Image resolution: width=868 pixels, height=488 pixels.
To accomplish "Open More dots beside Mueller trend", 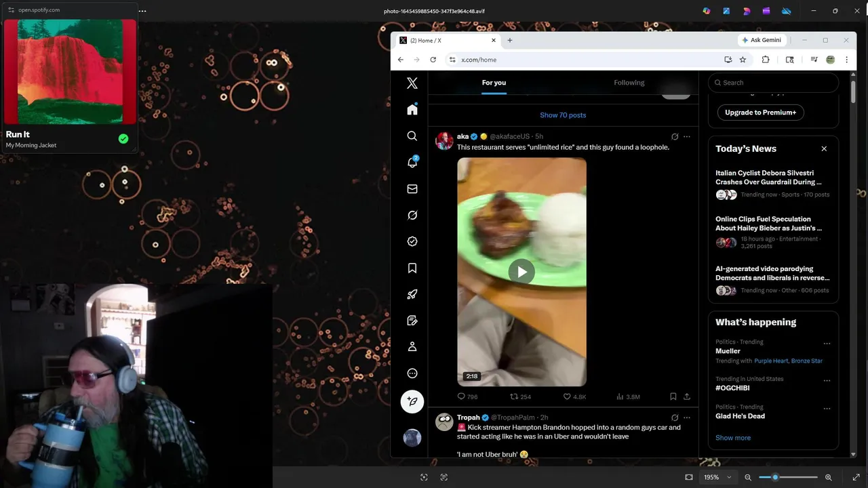I will (x=827, y=344).
